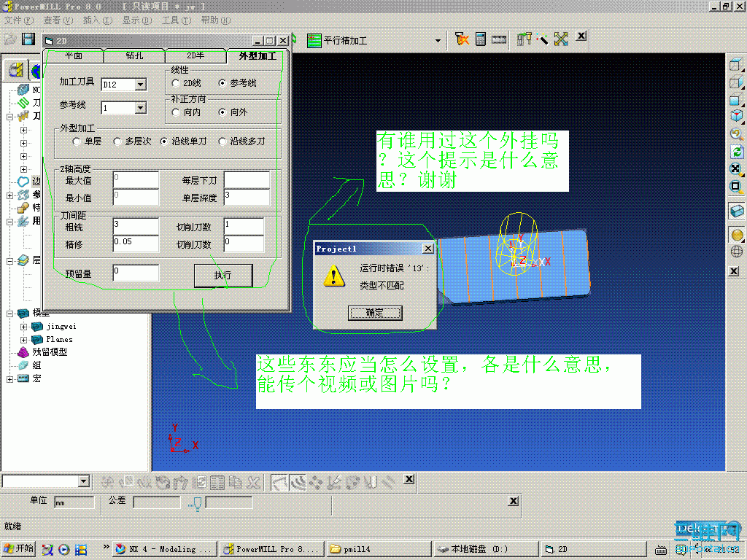Select the 2D线 radio button
This screenshot has height=560, width=747.
click(175, 83)
